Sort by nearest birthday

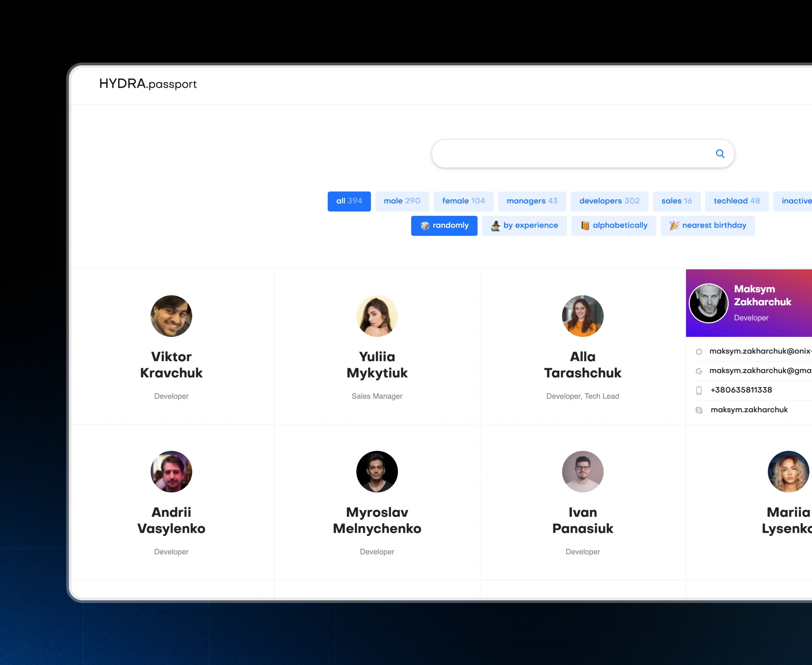tap(707, 226)
